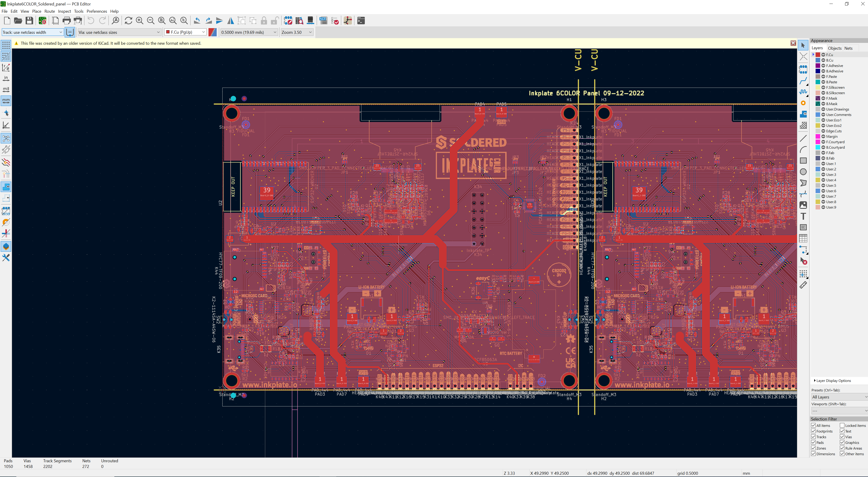Viewport: 868px width, 477px height.
Task: Select the Route Tracks tool
Action: [x=803, y=81]
